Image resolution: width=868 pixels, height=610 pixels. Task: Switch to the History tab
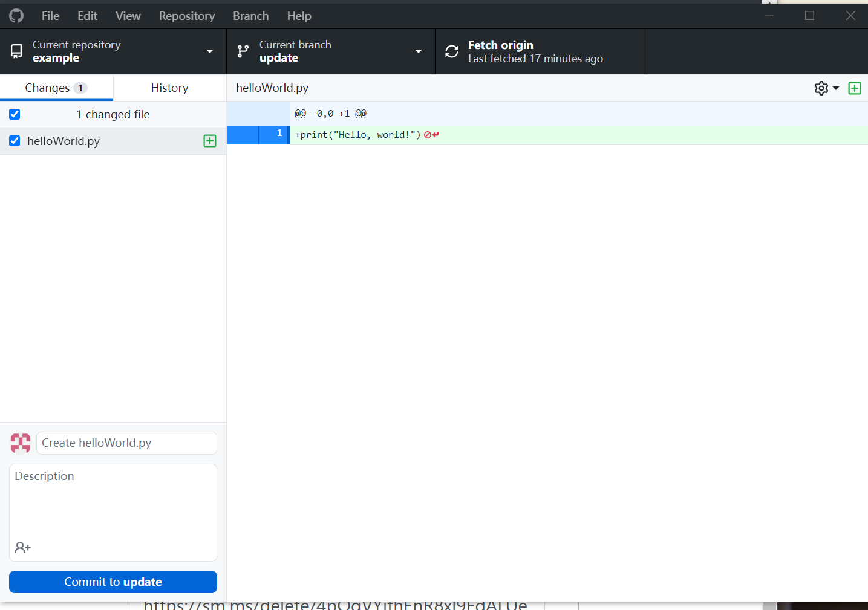(x=169, y=88)
